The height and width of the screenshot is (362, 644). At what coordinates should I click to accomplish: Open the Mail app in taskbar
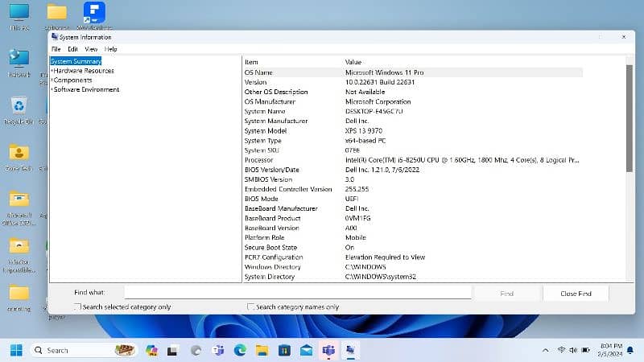pos(306,350)
